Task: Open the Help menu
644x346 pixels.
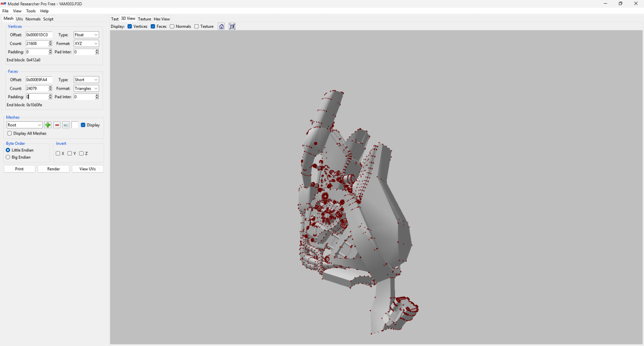Action: click(x=45, y=11)
